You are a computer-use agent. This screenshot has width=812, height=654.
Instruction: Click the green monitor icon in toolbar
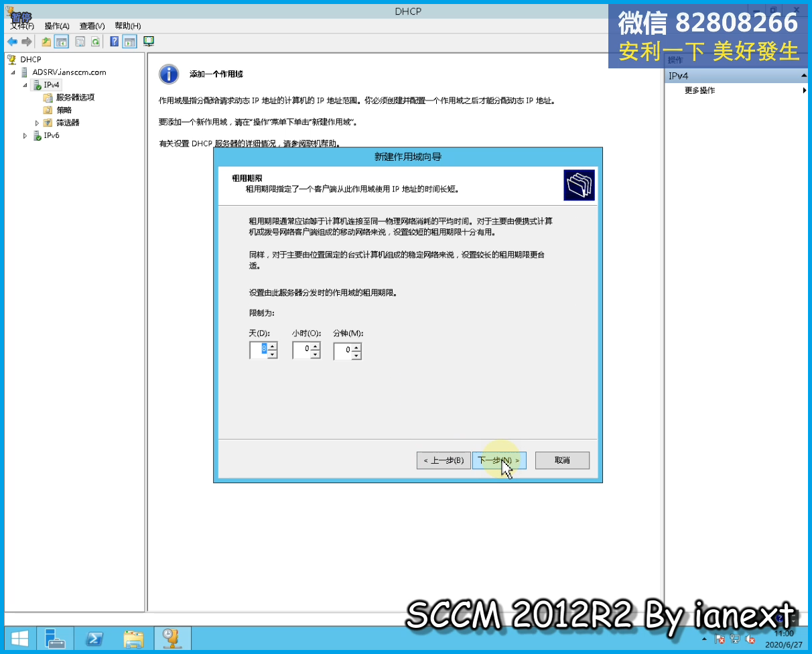pos(149,42)
